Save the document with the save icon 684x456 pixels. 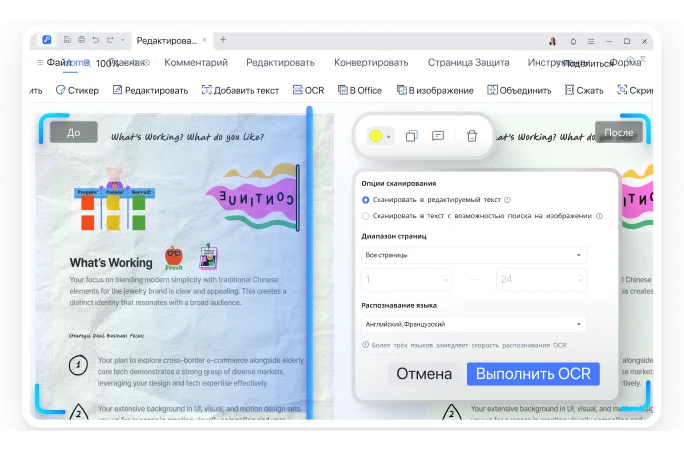[67, 40]
